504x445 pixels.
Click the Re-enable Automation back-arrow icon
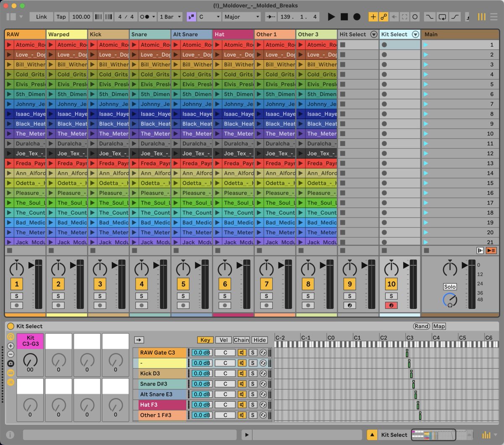pos(394,17)
